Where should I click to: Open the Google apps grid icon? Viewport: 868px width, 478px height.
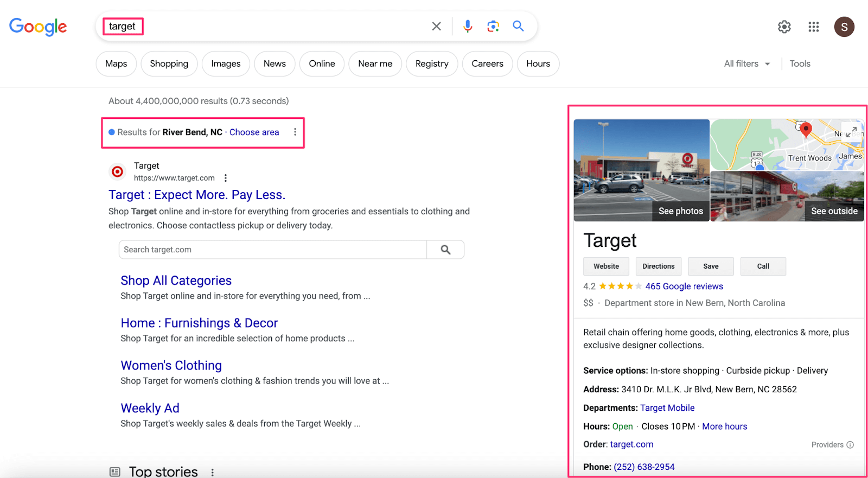(813, 27)
